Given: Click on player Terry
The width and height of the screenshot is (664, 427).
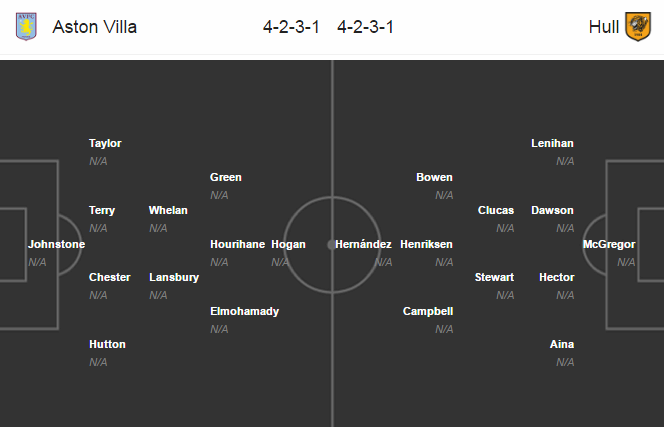Looking at the screenshot, I should coord(102,211).
